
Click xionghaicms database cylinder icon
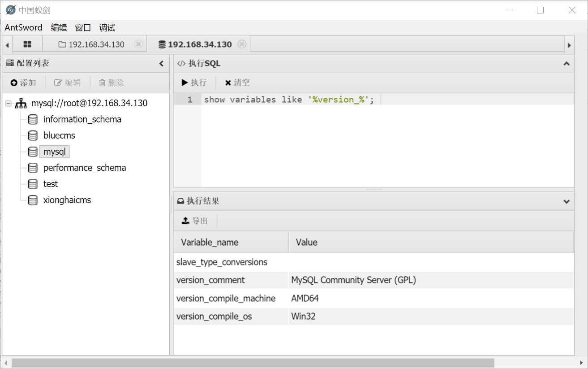pyautogui.click(x=33, y=200)
